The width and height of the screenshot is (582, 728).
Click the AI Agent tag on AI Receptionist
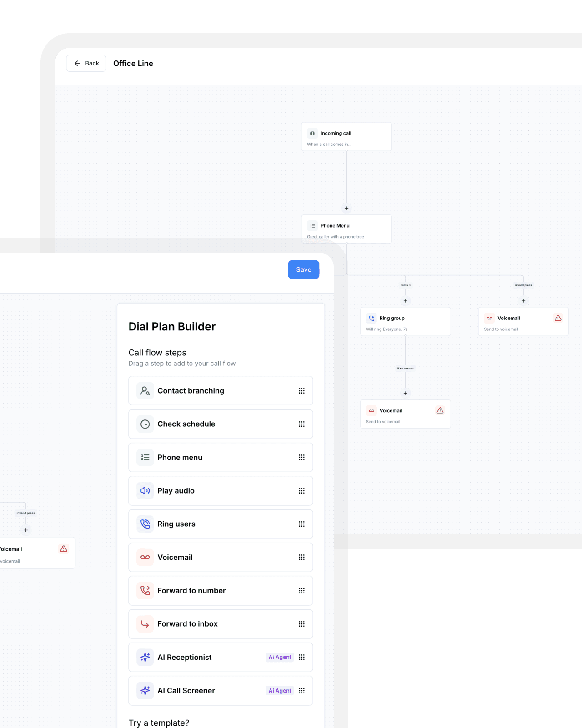coord(280,657)
